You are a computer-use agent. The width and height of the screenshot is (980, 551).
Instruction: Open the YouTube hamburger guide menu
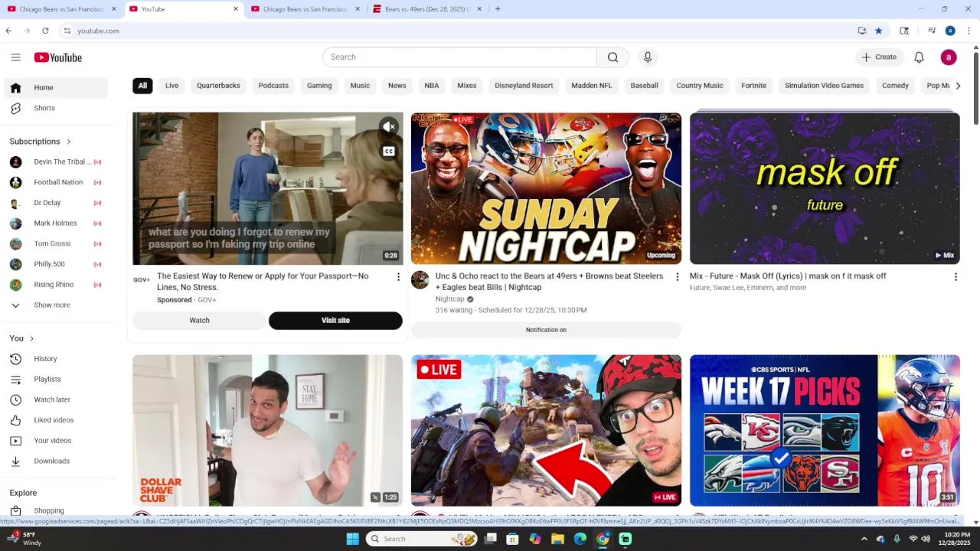click(x=15, y=57)
